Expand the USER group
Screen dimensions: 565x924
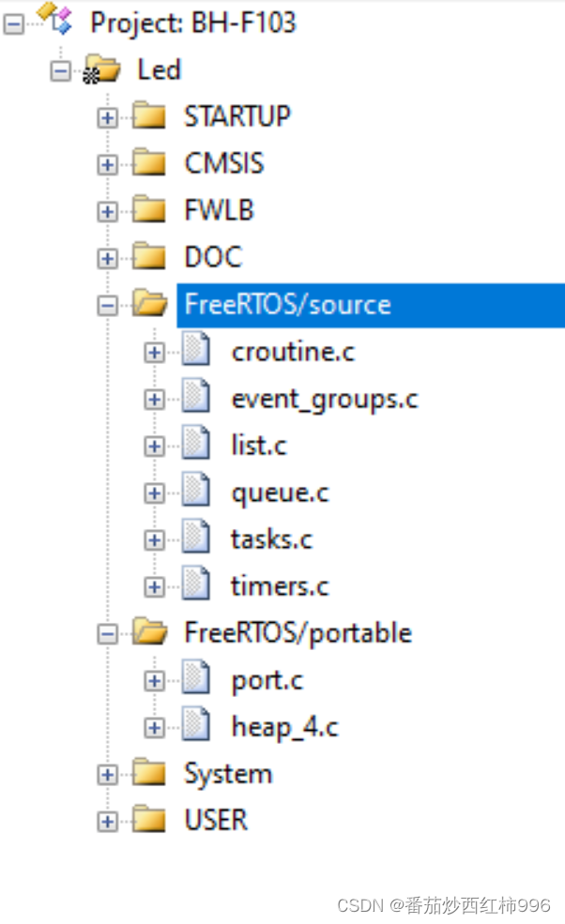[107, 820]
